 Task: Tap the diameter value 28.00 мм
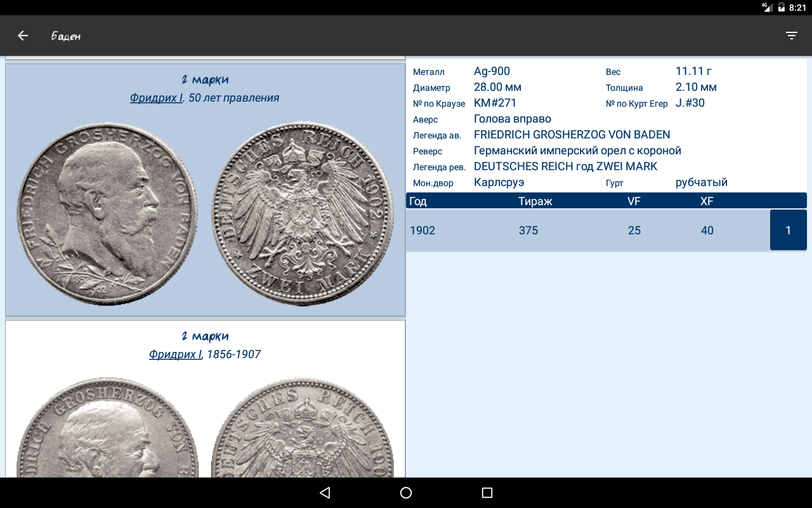pyautogui.click(x=497, y=87)
